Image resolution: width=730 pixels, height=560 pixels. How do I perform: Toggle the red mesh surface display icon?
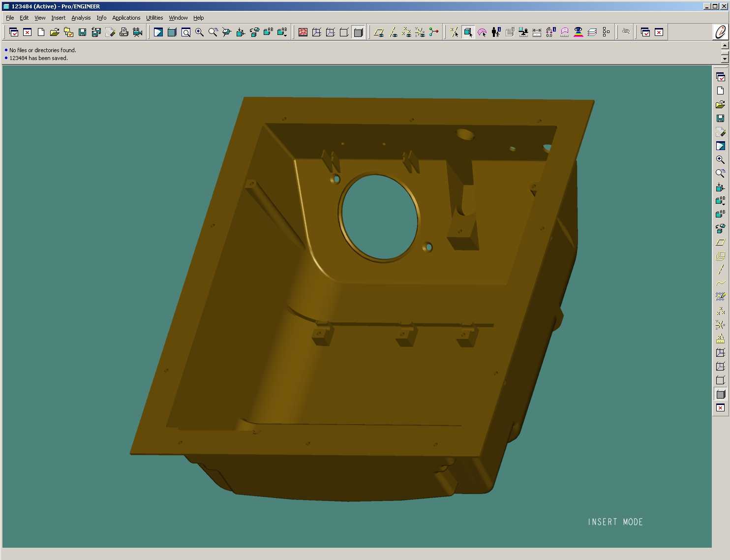click(x=303, y=32)
